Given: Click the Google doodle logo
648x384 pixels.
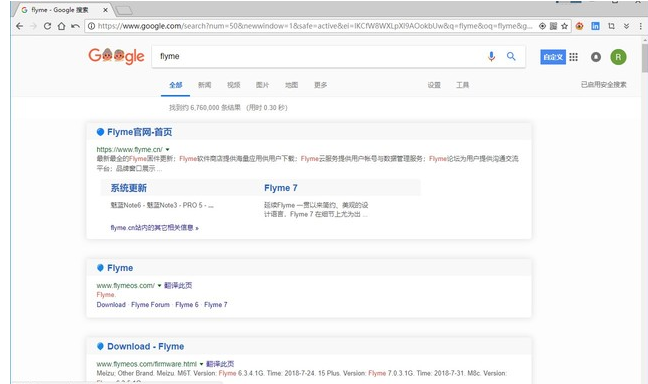Looking at the screenshot, I should coord(116,56).
